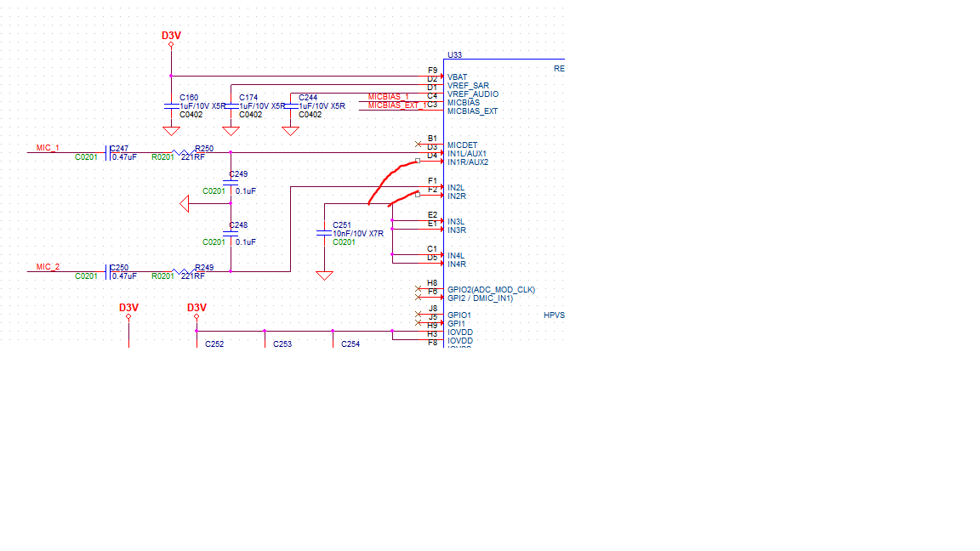Select the no-connect X on GPIO2 pin
This screenshot has height=551, width=980.
419,288
